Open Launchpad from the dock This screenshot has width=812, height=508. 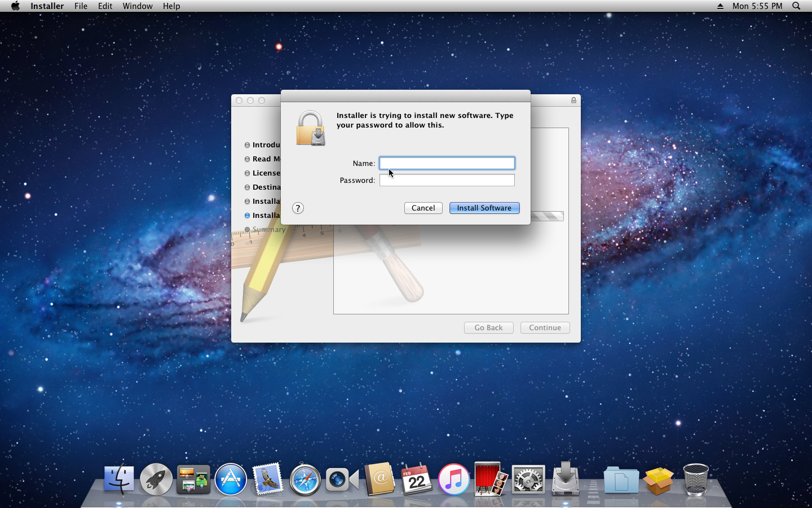[x=156, y=480]
